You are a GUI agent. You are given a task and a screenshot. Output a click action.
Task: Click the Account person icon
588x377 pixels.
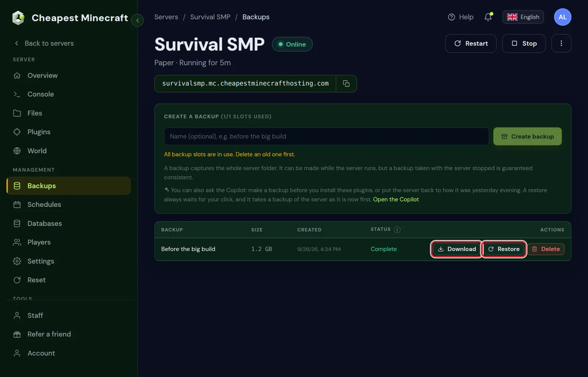click(x=17, y=353)
